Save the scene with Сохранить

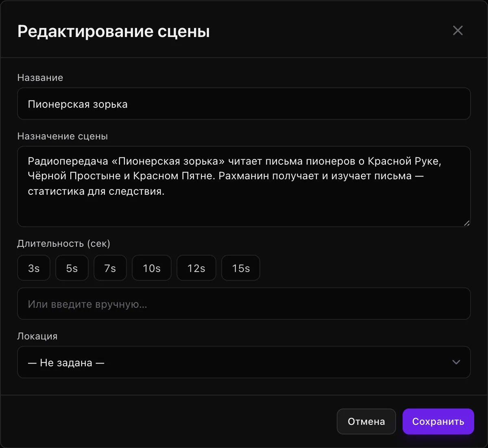pos(438,422)
